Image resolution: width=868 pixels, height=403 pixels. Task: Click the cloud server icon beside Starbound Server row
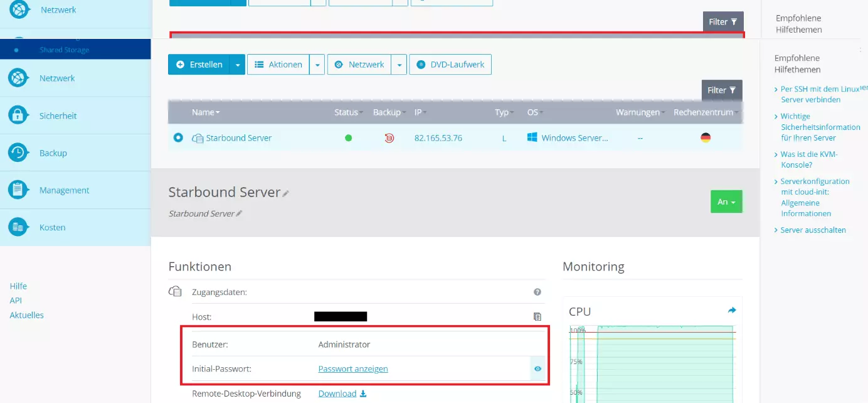[198, 138]
